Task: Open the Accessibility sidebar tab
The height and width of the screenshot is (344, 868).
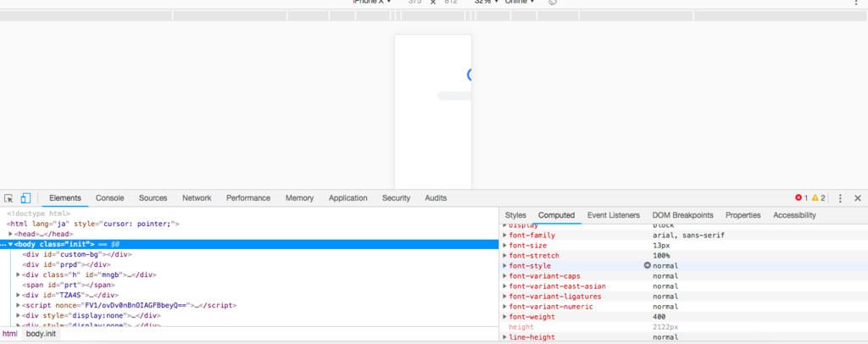Action: (x=794, y=215)
